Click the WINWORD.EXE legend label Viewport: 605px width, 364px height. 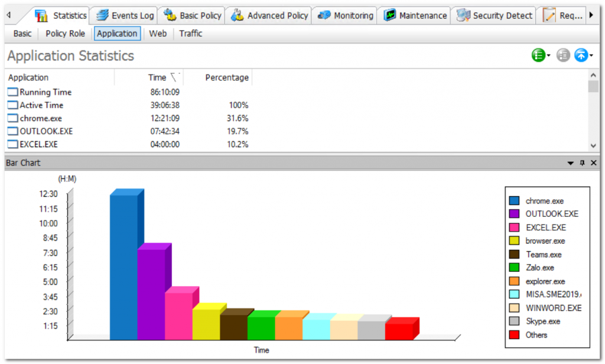[554, 308]
